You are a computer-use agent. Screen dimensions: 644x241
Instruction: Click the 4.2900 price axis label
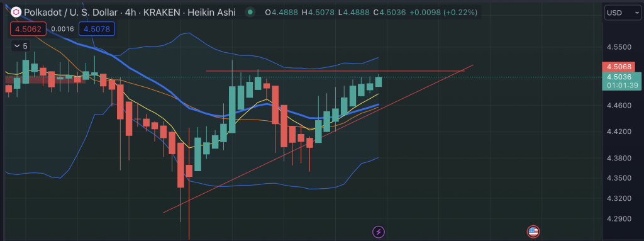[x=619, y=218]
